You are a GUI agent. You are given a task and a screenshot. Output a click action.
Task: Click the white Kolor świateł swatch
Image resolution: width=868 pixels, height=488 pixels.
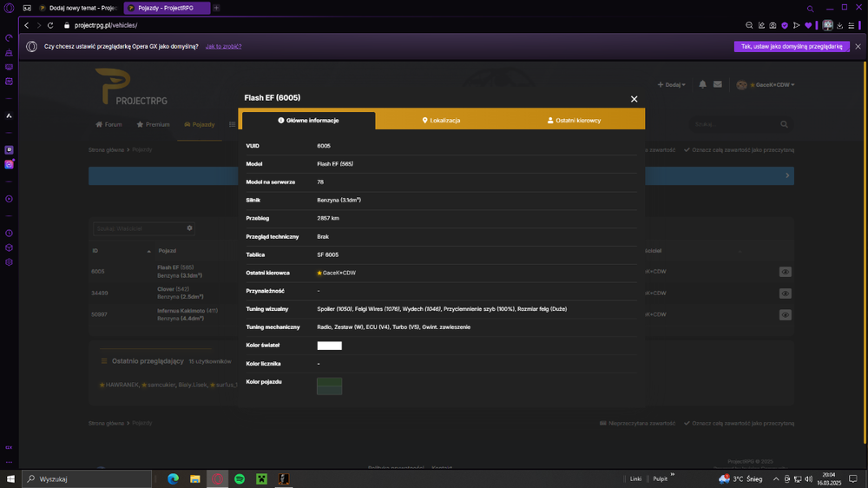329,346
